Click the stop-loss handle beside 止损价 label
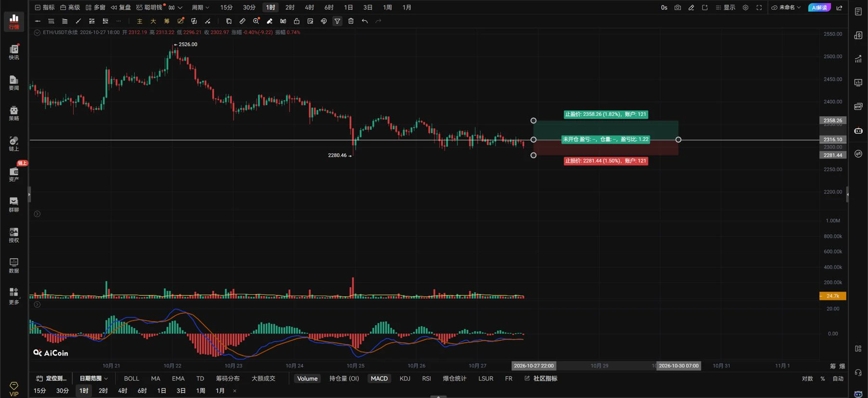 click(x=533, y=155)
